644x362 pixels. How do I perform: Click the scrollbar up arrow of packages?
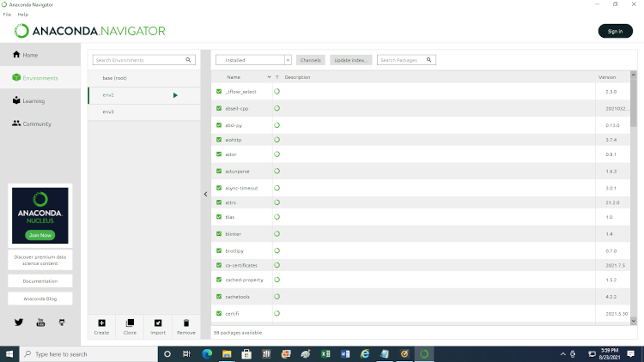pos(634,75)
